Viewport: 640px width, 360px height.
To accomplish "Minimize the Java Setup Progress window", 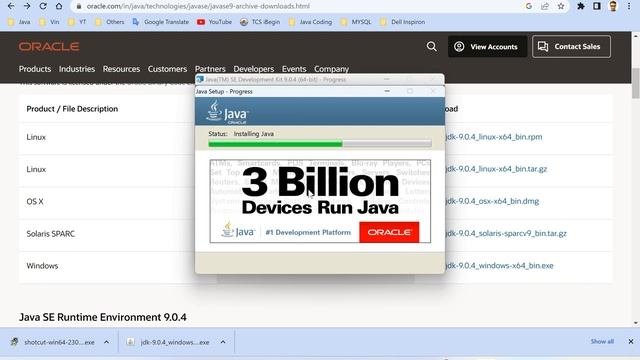I will pos(387,91).
